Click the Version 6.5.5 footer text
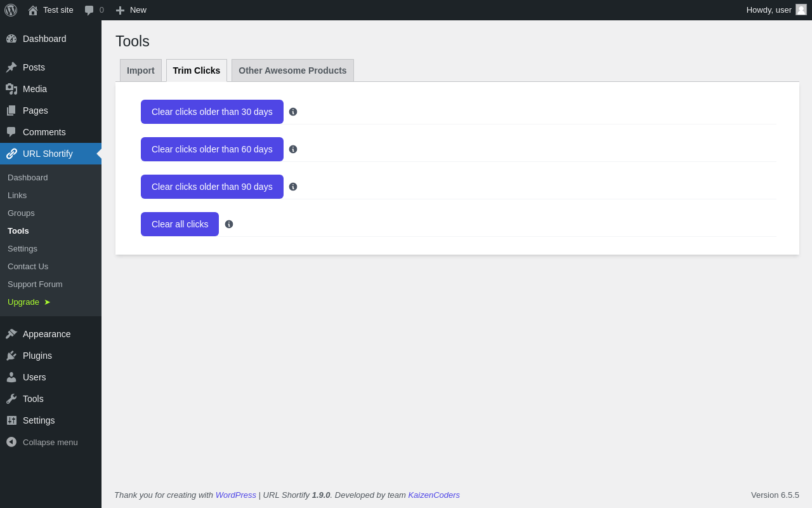The height and width of the screenshot is (508, 812). coord(775,495)
